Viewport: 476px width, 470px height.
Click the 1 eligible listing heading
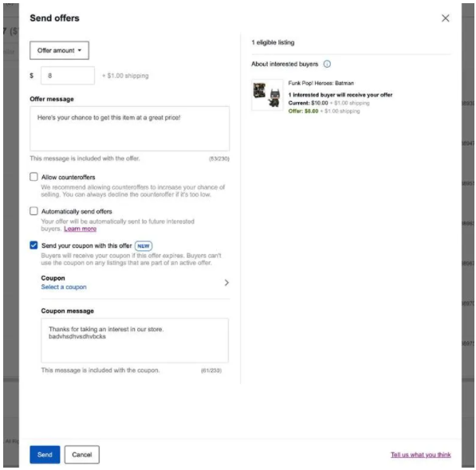[273, 42]
